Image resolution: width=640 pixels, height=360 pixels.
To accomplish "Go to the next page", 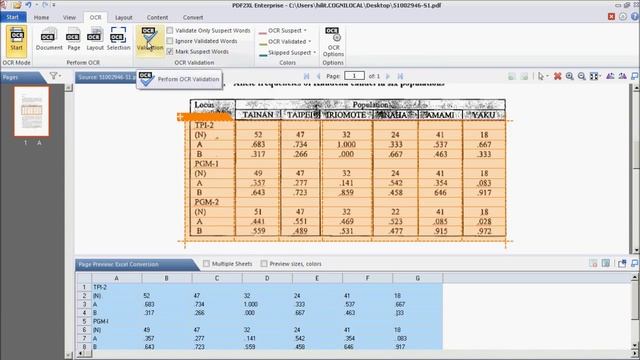I will pyautogui.click(x=388, y=76).
